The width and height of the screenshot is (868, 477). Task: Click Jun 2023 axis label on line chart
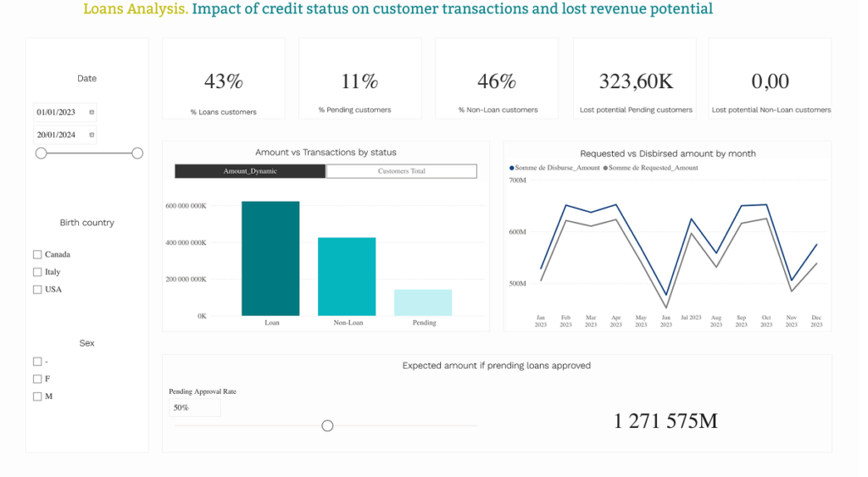click(x=666, y=321)
